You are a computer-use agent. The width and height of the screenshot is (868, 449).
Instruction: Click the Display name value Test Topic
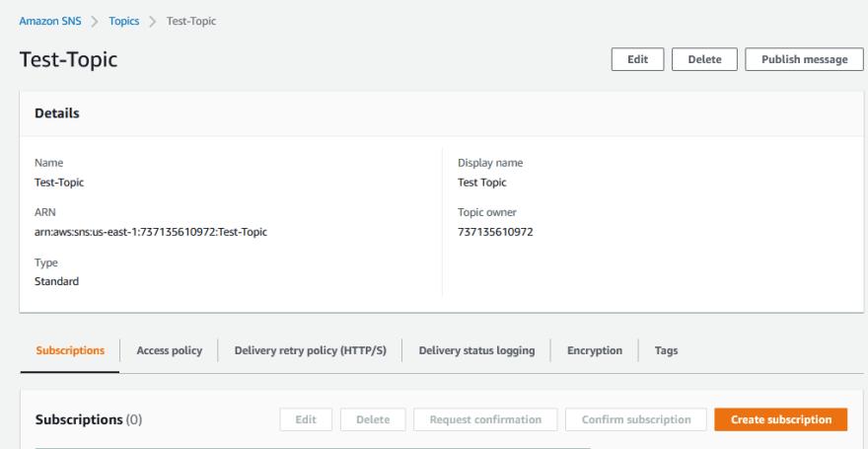(x=482, y=183)
